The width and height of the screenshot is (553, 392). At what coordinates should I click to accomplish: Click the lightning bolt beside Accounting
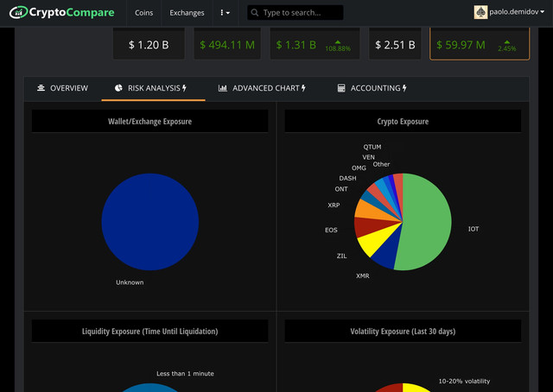click(x=404, y=88)
